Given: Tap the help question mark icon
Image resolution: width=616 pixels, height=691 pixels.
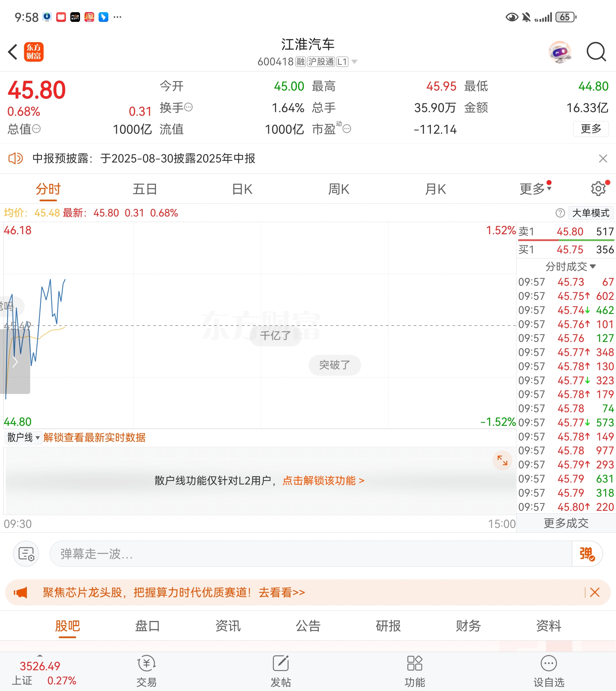Looking at the screenshot, I should click(560, 213).
